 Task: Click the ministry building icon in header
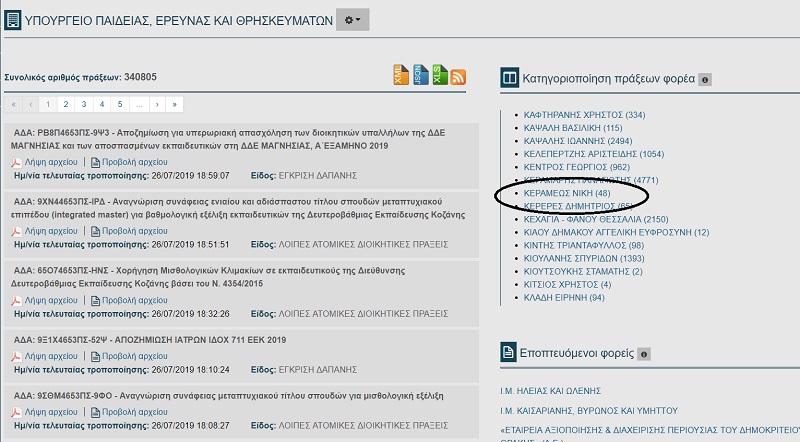(13, 20)
